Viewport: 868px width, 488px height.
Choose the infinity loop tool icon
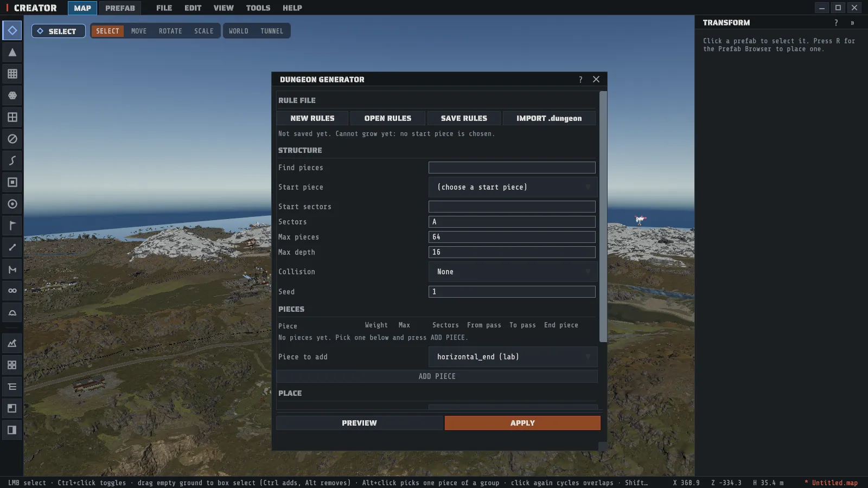click(12, 291)
